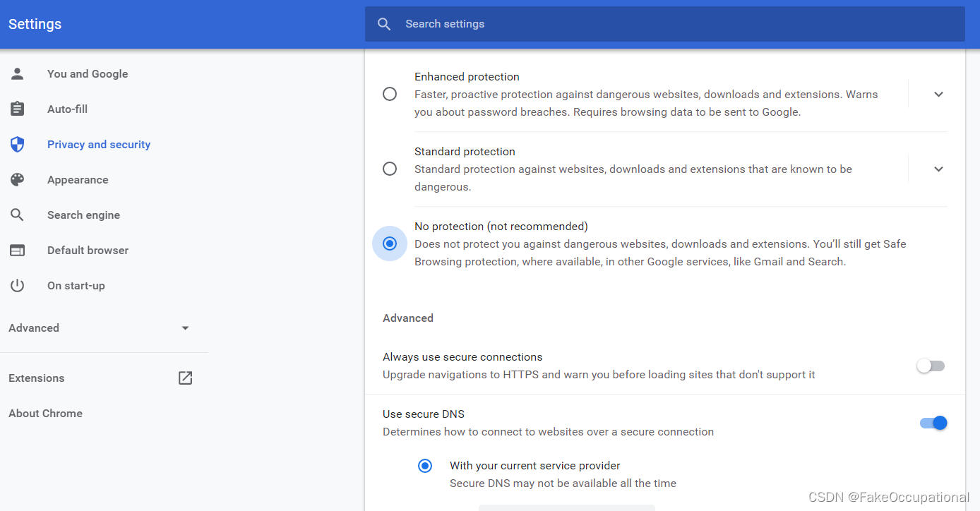The height and width of the screenshot is (511, 980).
Task: Open Auto-fill settings page
Action: coord(68,109)
